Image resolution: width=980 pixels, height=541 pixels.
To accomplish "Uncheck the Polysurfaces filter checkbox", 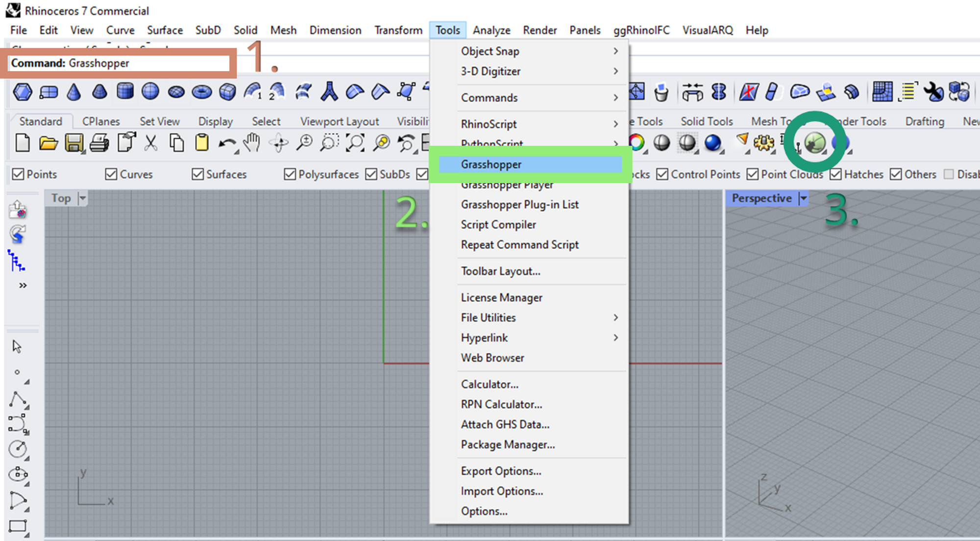I will point(290,174).
